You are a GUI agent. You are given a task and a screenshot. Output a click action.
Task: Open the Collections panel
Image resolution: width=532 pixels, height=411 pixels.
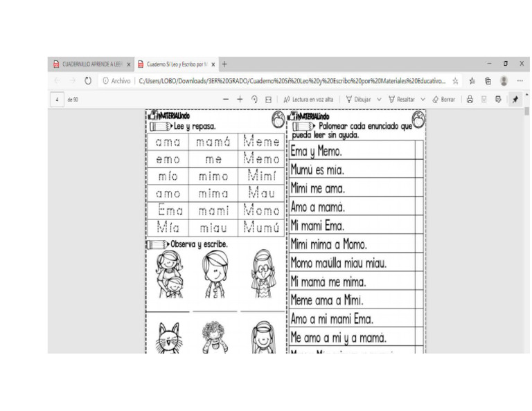pos(488,81)
